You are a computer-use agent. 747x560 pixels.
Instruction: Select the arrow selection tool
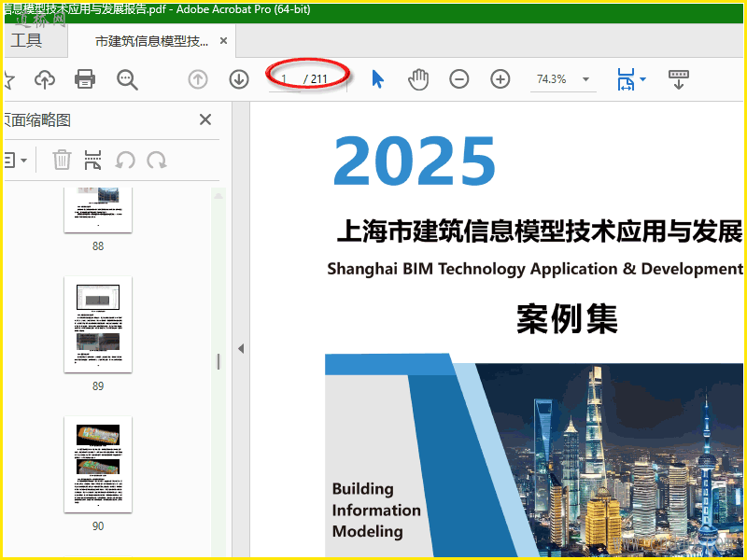377,79
